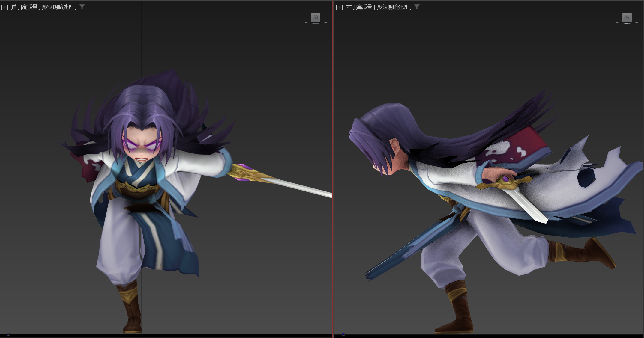
Task: Open the [默认明暗处理] shading menu in the front viewport
Action: pyautogui.click(x=59, y=7)
